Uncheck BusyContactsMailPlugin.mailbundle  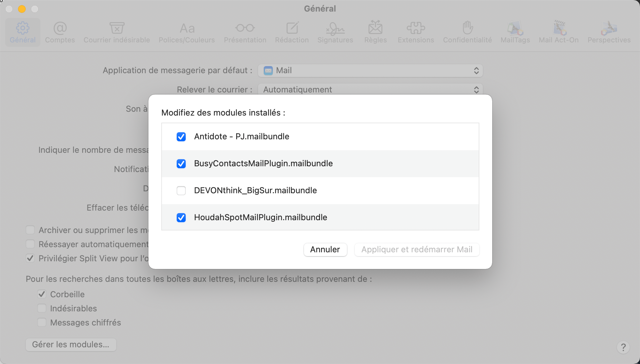click(181, 164)
